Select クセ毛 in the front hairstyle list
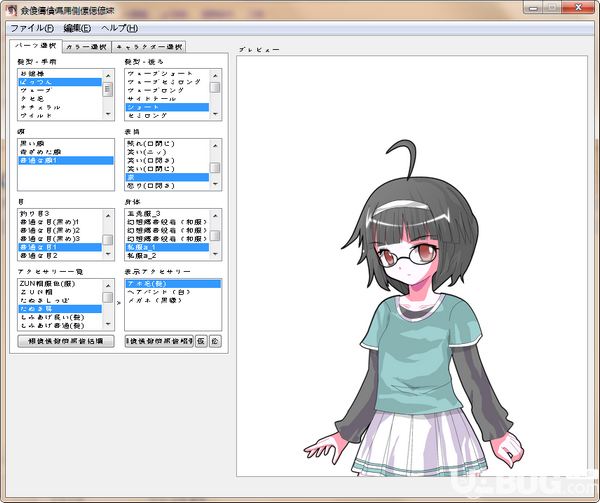This screenshot has width=600, height=503. [60, 99]
